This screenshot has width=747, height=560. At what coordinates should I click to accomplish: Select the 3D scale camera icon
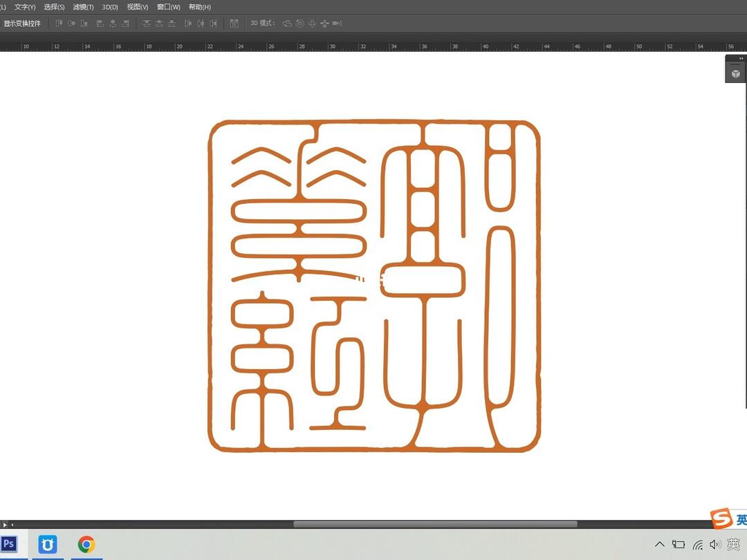(337, 24)
